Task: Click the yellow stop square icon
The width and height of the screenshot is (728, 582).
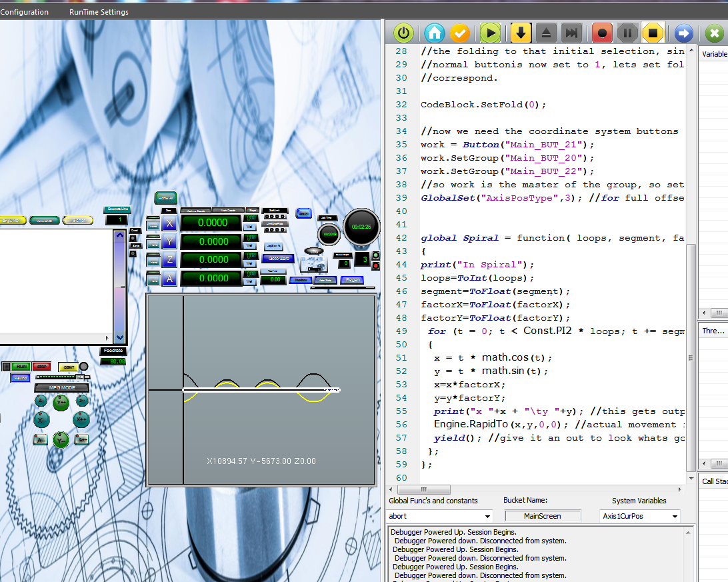Action: 653,33
